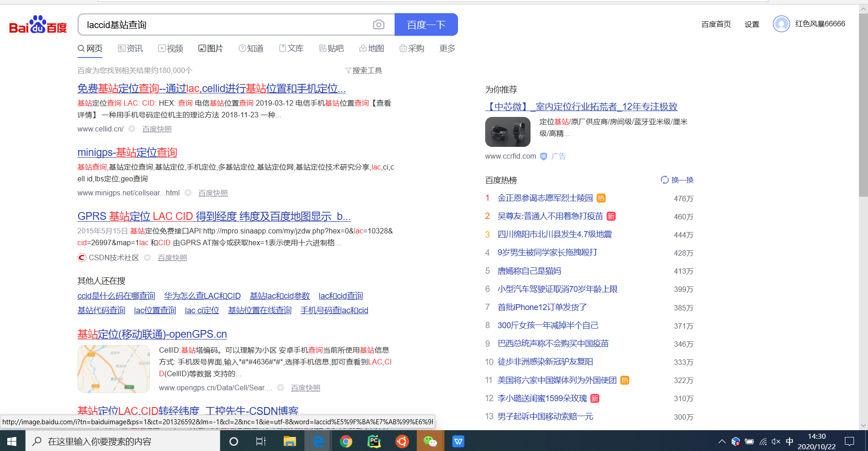Click the 搜索工具 filter icon
Screen dimensions: 868x451
pos(348,71)
